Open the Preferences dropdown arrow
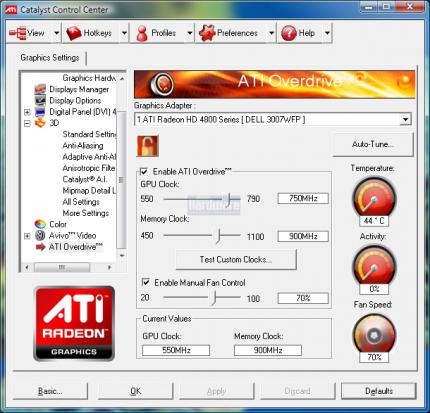 [271, 33]
